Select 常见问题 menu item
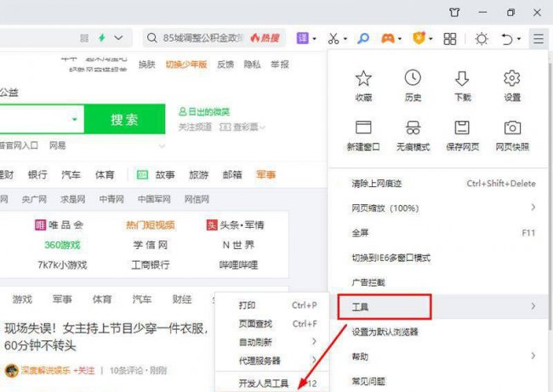The image size is (553, 392). click(x=438, y=381)
